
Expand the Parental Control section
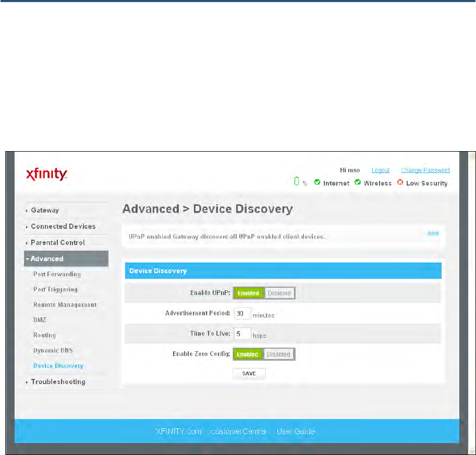[x=58, y=242]
